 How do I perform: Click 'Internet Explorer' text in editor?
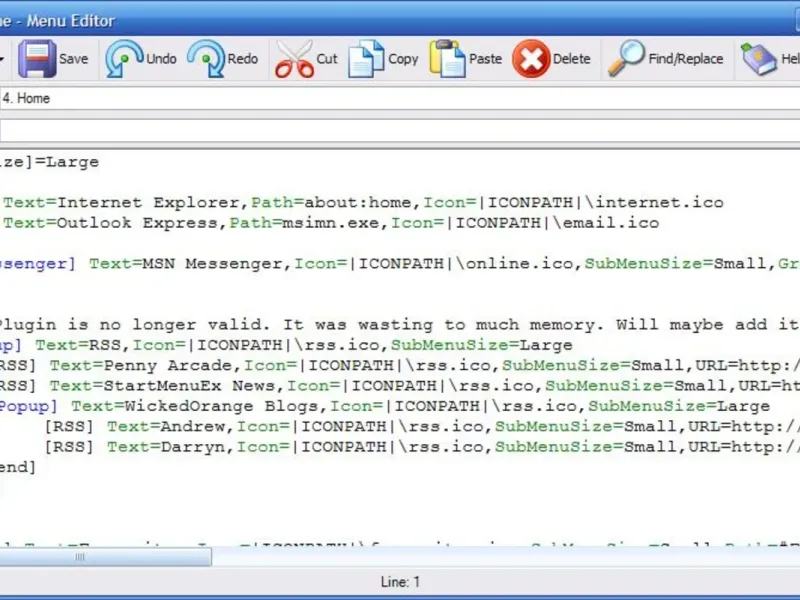pos(148,203)
